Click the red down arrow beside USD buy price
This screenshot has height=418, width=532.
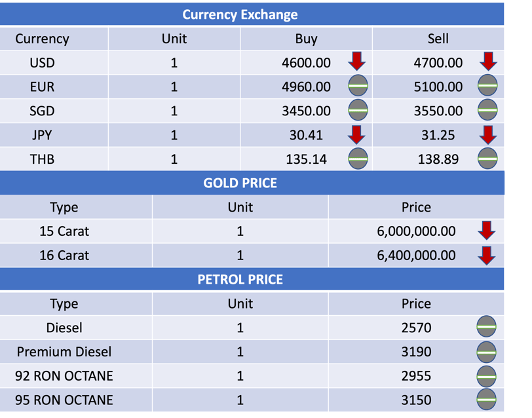point(356,62)
